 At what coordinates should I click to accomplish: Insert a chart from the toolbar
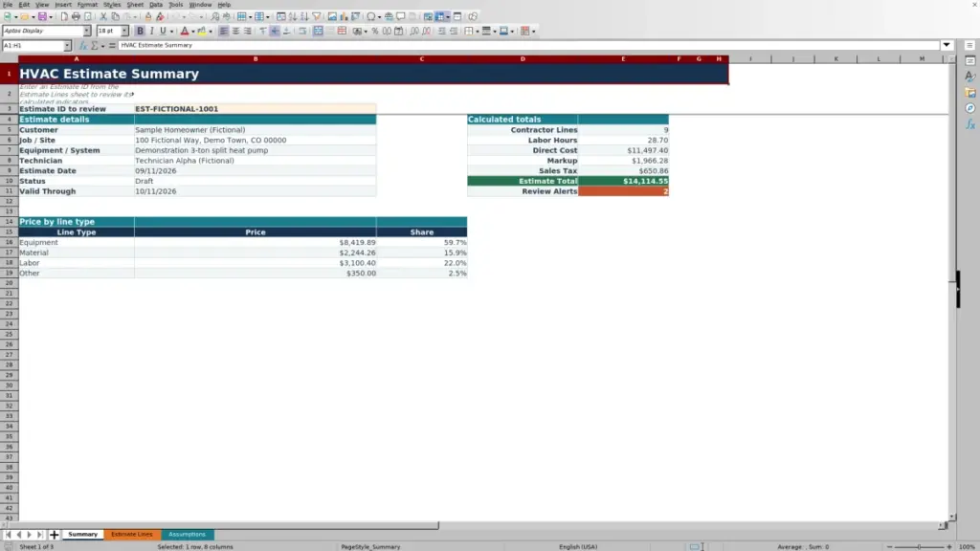344,17
